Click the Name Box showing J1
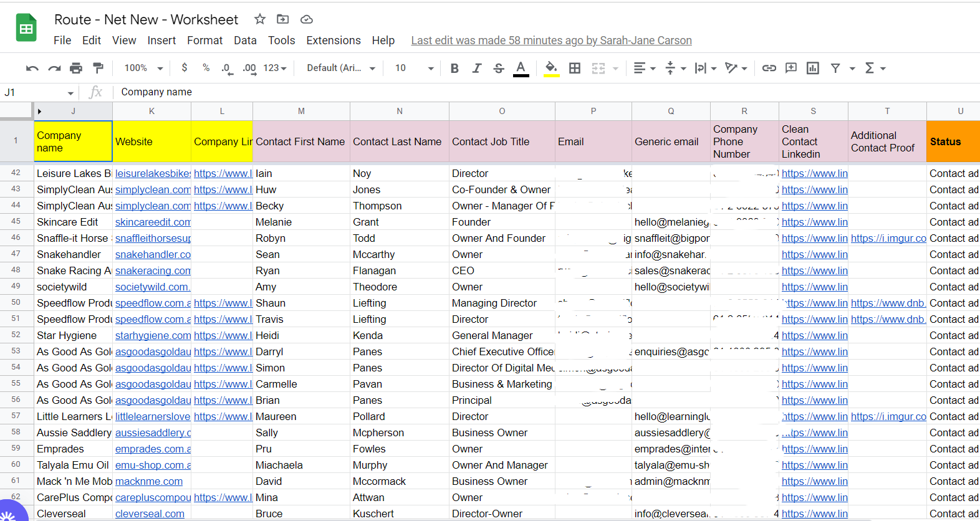This screenshot has height=521, width=980. click(31, 92)
